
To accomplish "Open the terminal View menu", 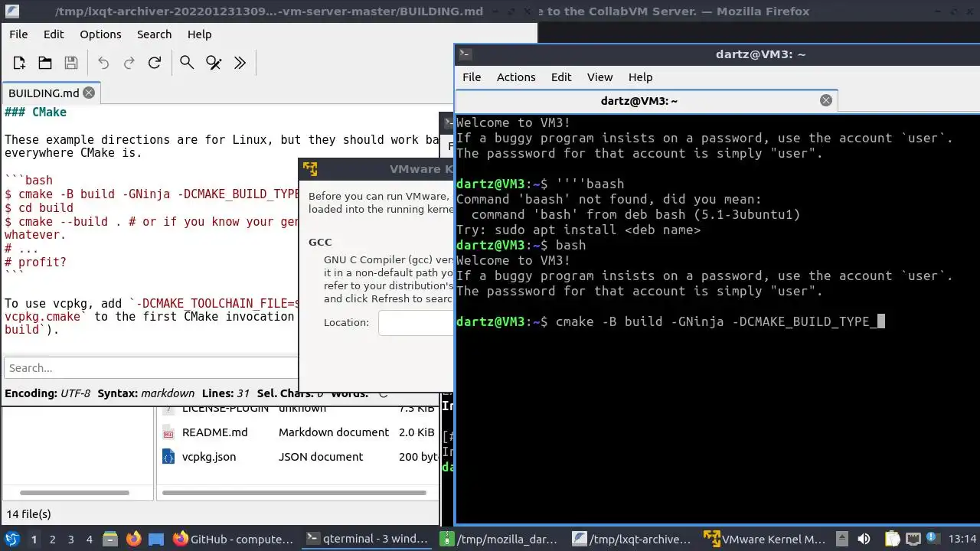I will (599, 77).
